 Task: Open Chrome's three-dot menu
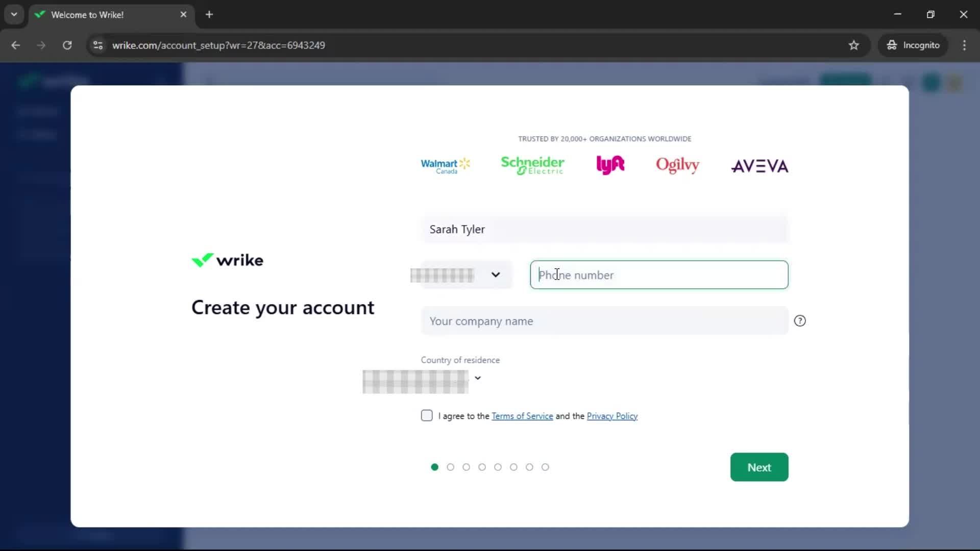(x=964, y=45)
